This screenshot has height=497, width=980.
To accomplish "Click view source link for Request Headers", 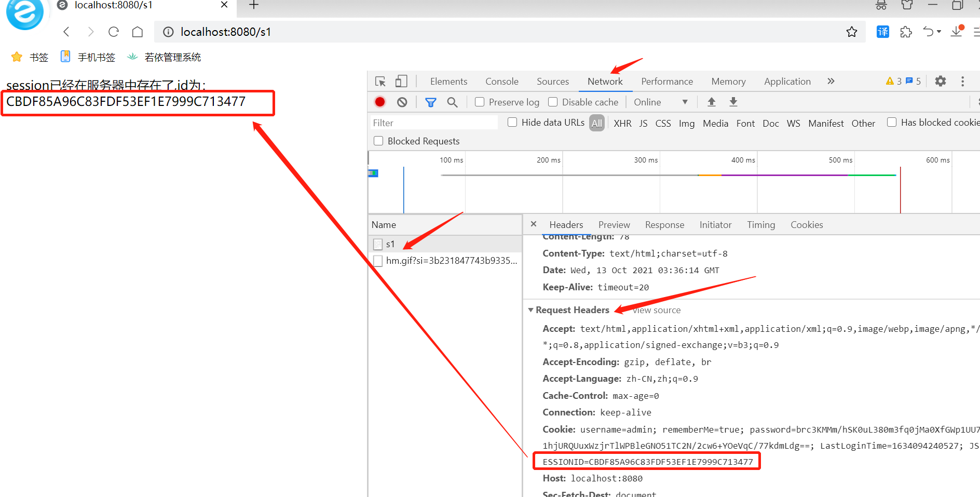I will [657, 310].
